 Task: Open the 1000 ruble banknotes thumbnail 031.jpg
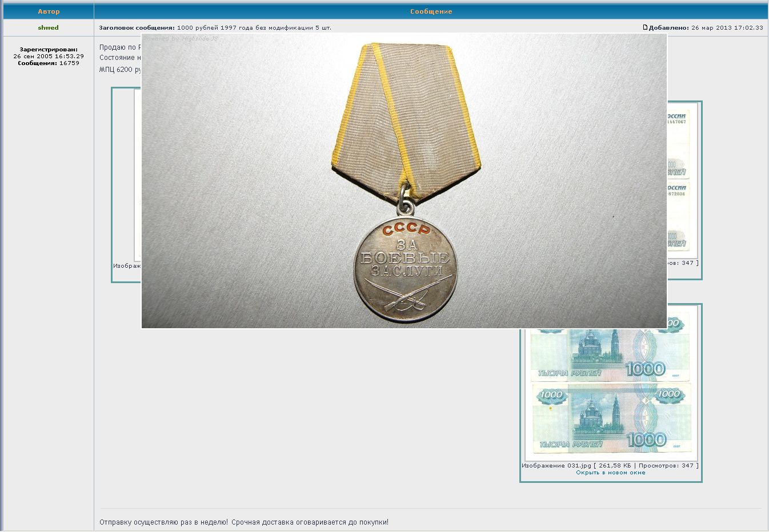pyautogui.click(x=611, y=384)
